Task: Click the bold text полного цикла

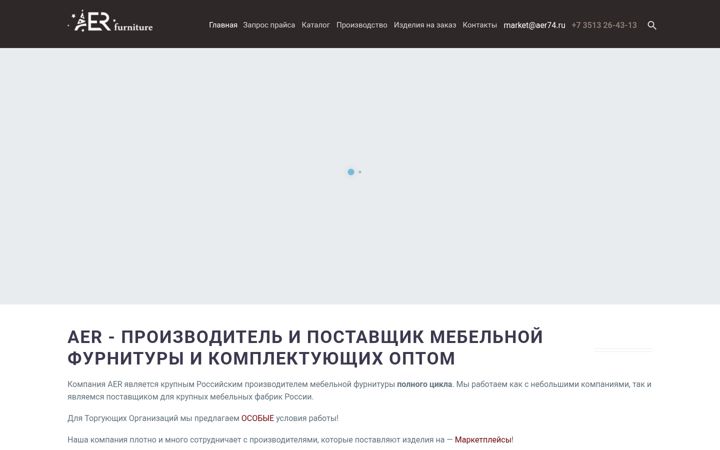Action: (x=424, y=384)
